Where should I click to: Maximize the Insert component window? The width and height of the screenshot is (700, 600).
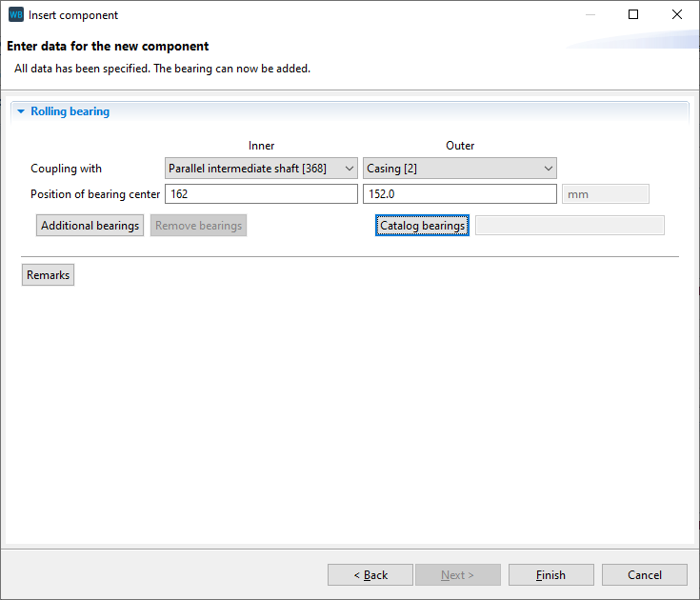(633, 15)
